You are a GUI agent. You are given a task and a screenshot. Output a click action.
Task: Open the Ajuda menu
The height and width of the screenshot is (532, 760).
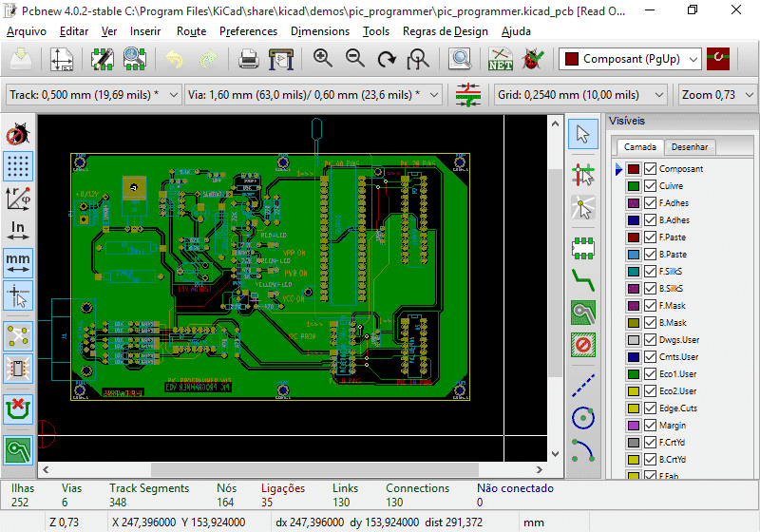point(516,30)
